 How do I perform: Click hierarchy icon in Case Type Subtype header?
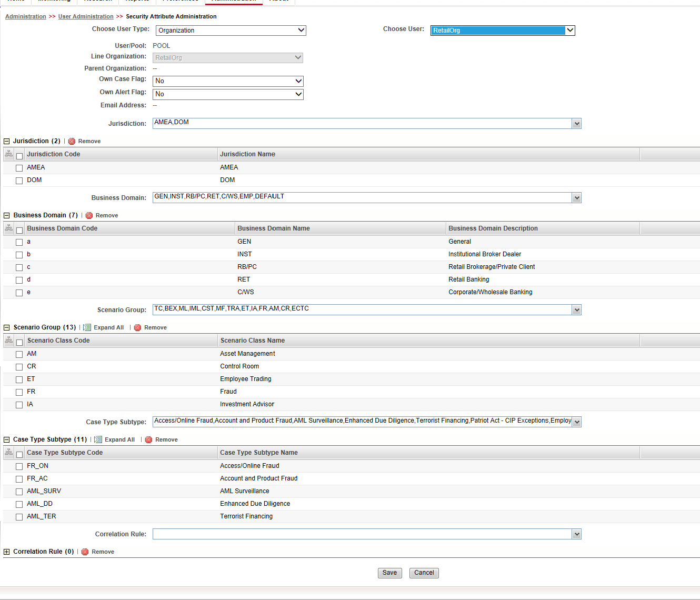(x=8, y=452)
